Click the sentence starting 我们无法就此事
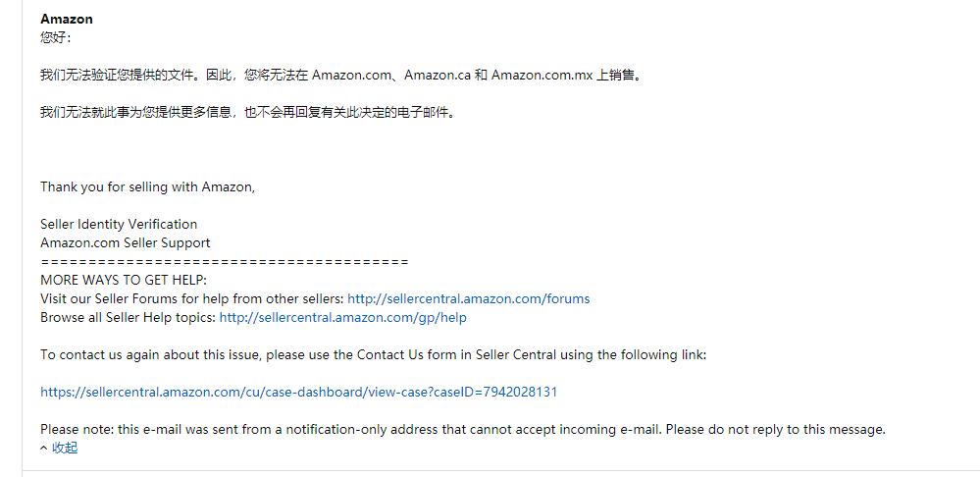980x477 pixels. (246, 113)
